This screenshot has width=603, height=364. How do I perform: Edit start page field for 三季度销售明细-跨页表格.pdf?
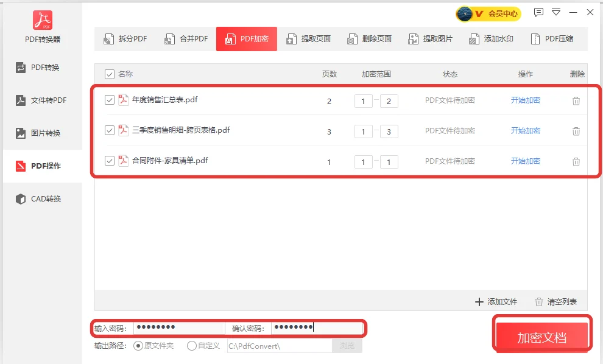click(x=364, y=131)
